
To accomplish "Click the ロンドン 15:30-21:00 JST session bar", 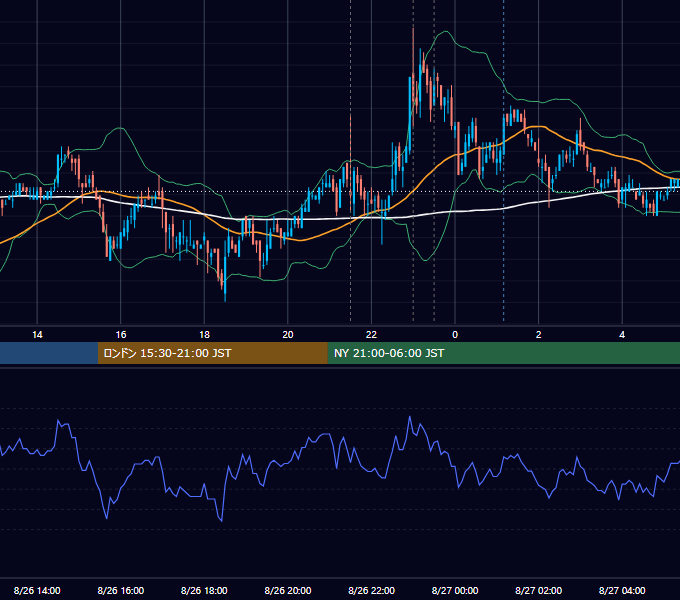I will [212, 353].
